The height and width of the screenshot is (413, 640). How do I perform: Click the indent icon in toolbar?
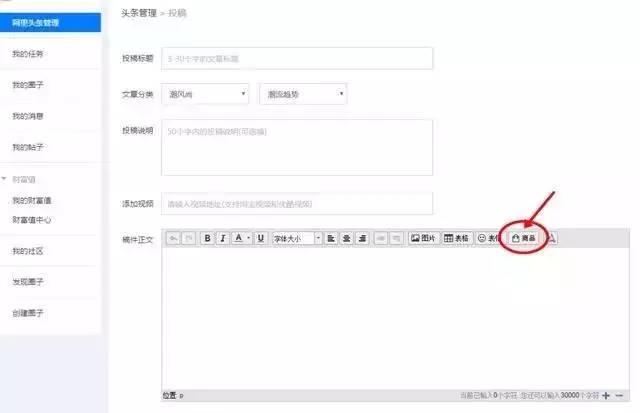pyautogui.click(x=380, y=238)
